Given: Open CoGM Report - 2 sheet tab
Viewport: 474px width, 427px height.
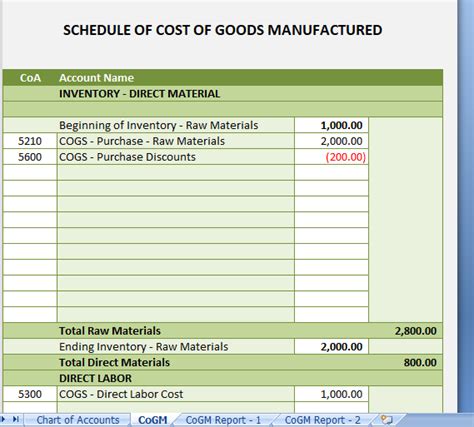Looking at the screenshot, I should [322, 420].
